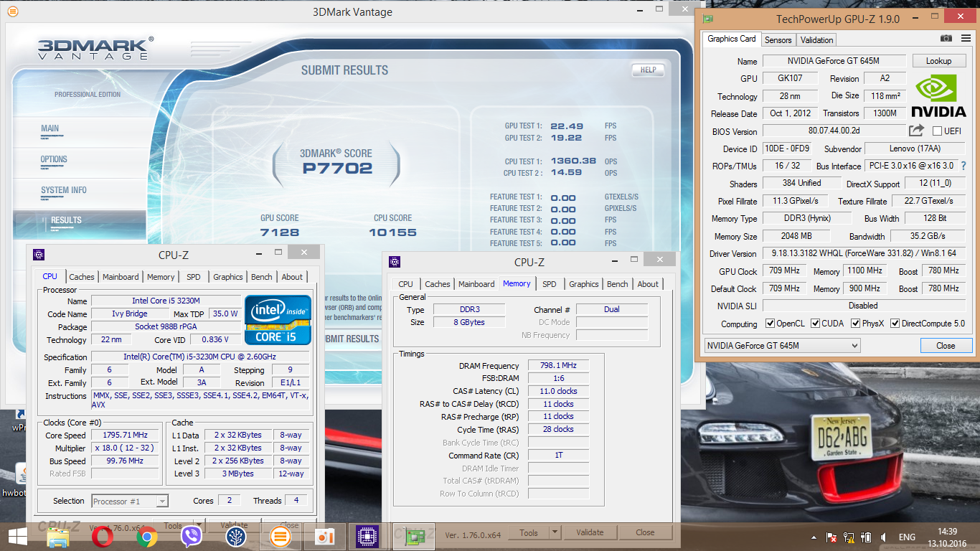980x551 pixels.
Task: Toggle the DirectCompute 5.0 checkbox
Action: click(x=895, y=324)
